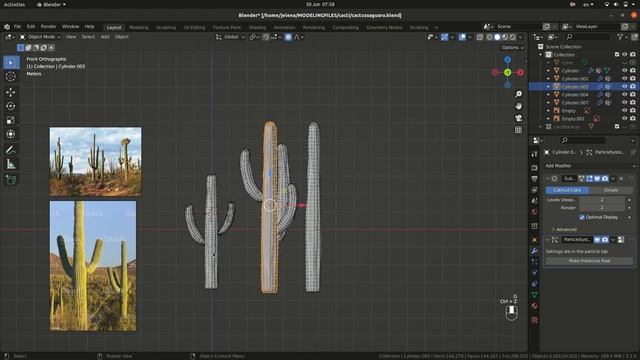Toggle Collection exclude checkbox
The height and width of the screenshot is (360, 640).
(x=617, y=54)
